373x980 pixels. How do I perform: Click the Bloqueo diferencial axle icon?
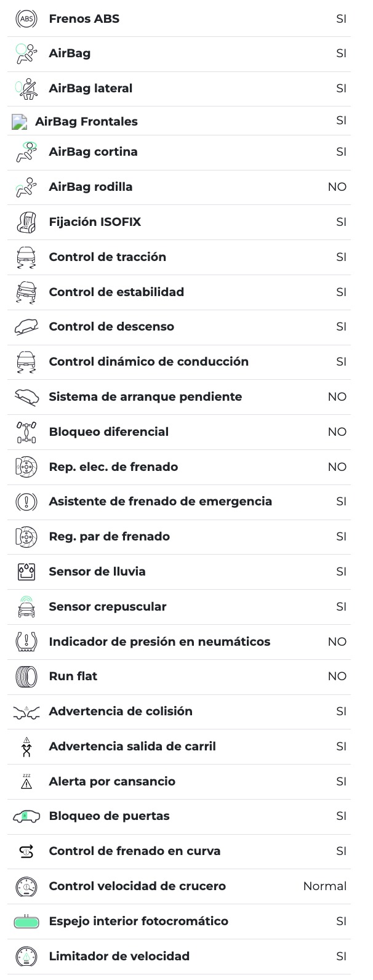[26, 432]
